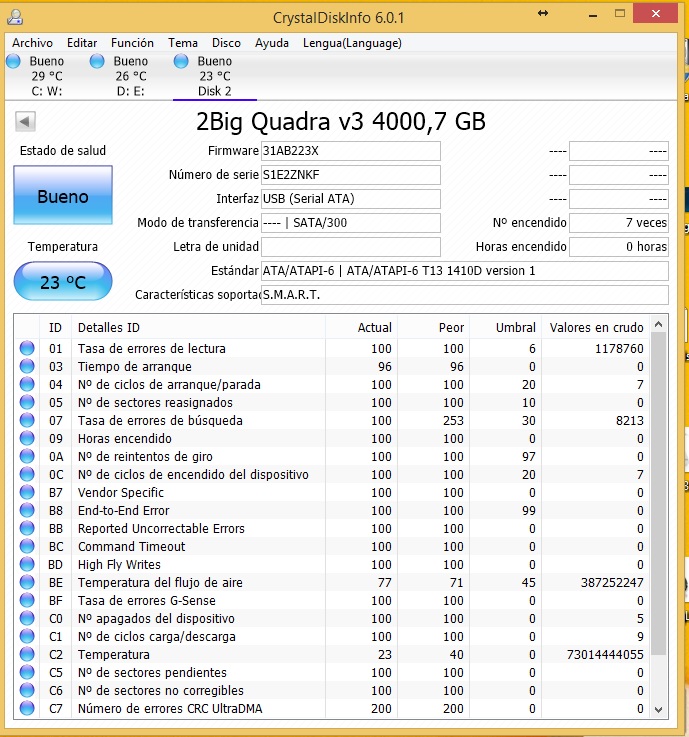Click the Valores en crudo column header

(596, 328)
